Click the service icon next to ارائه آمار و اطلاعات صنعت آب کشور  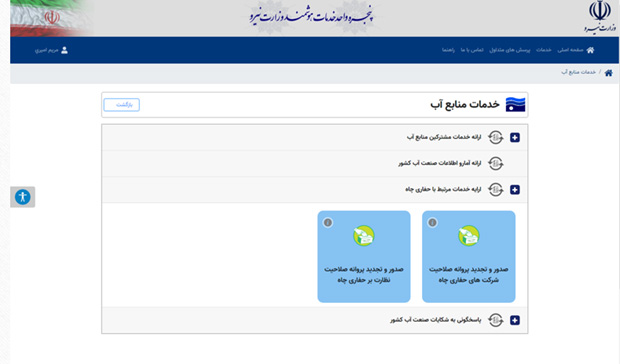(x=495, y=163)
